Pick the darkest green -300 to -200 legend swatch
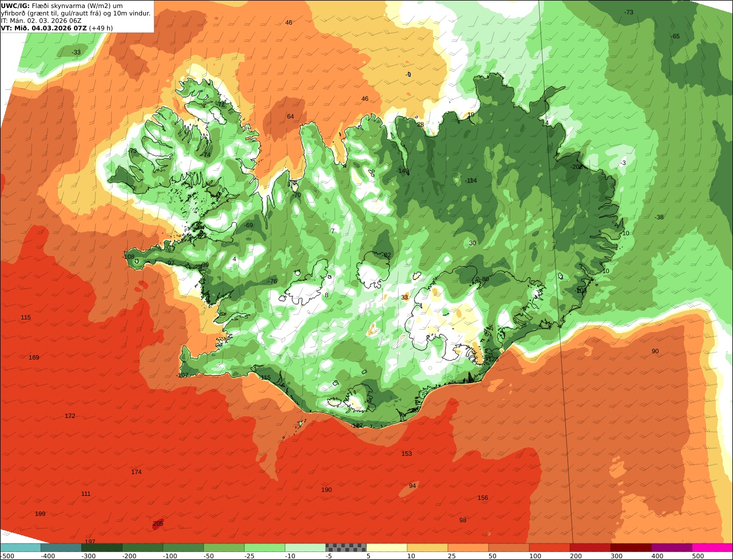The image size is (733, 560). 101,547
